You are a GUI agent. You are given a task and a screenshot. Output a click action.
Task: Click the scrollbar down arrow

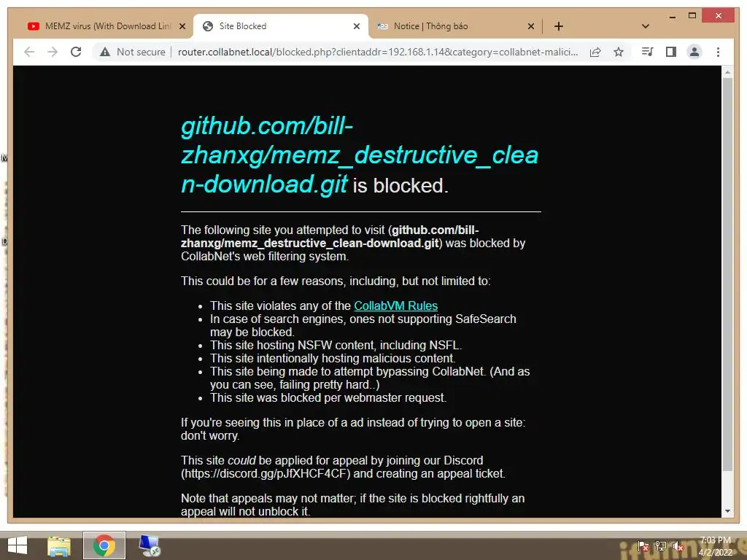pyautogui.click(x=727, y=511)
